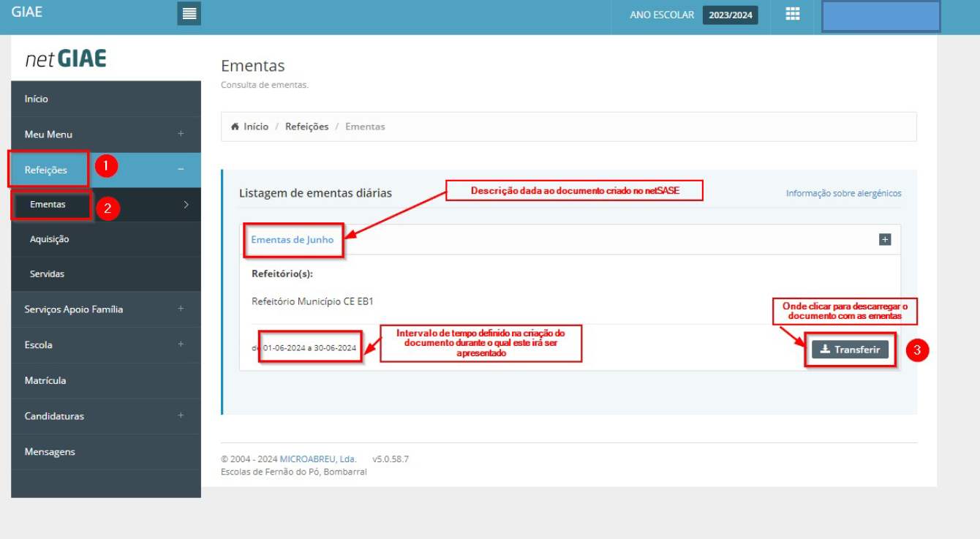Open the Matrícula menu item
Image resolution: width=980 pixels, height=539 pixels.
pos(45,380)
